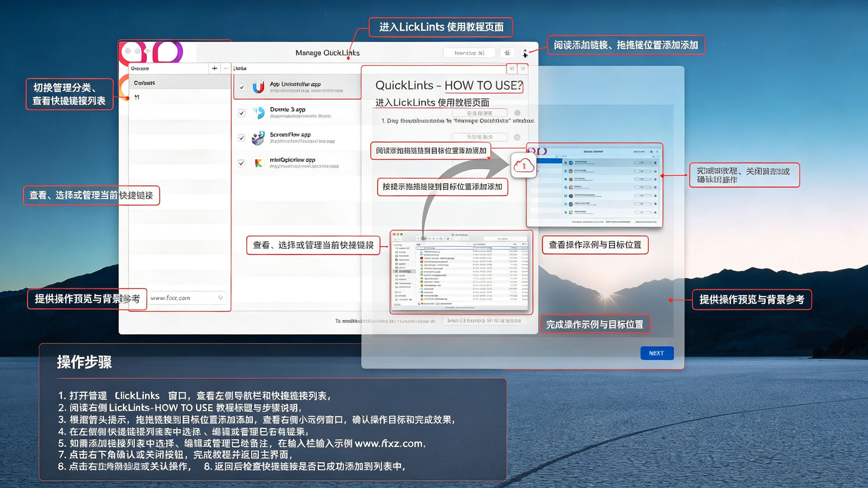Screen dimensions: 868x488
Task: Click the red cloud icon showing number 1
Action: coord(523,165)
